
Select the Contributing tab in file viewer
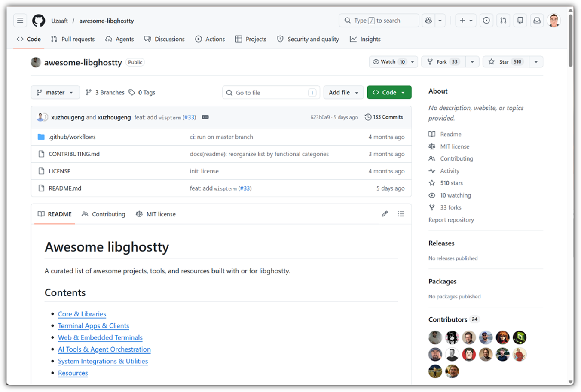pos(104,214)
